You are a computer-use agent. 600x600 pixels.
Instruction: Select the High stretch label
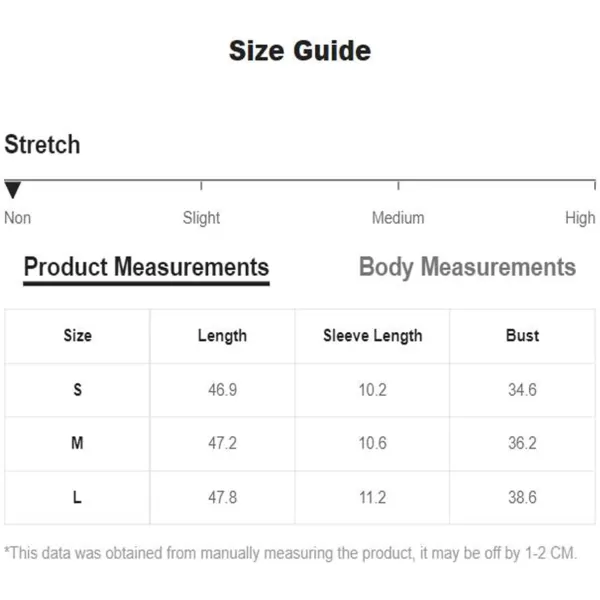coord(580,218)
